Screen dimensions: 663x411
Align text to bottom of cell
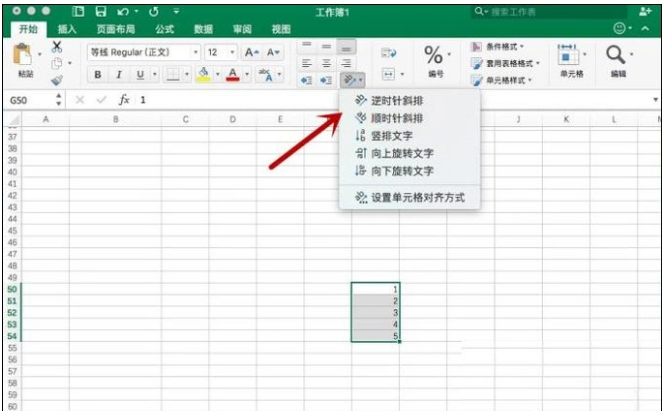(x=346, y=47)
